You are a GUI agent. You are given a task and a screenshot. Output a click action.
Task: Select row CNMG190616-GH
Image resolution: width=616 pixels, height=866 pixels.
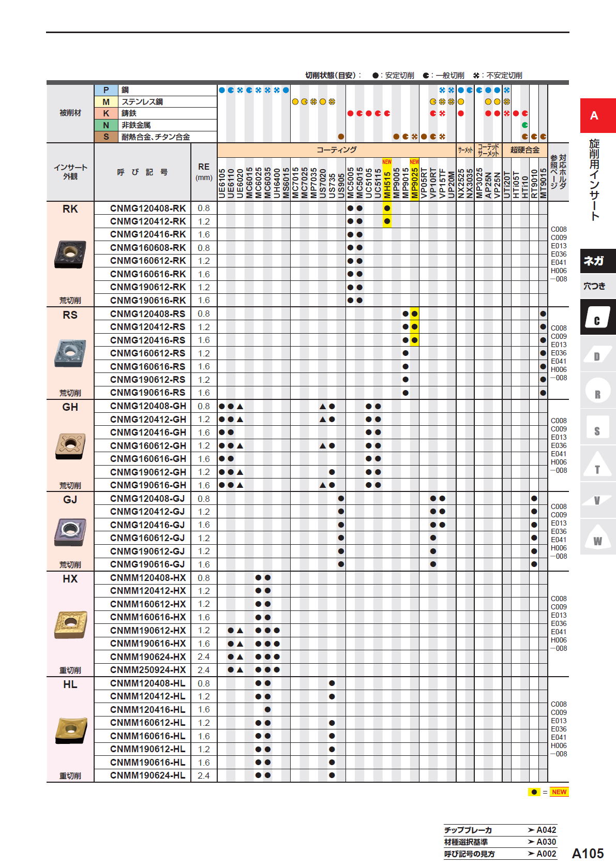321,485
